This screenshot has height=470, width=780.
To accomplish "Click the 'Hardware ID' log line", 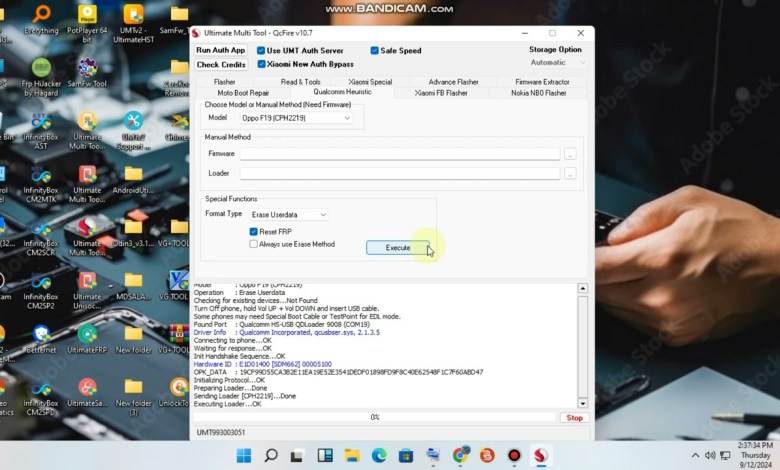I will click(x=262, y=364).
